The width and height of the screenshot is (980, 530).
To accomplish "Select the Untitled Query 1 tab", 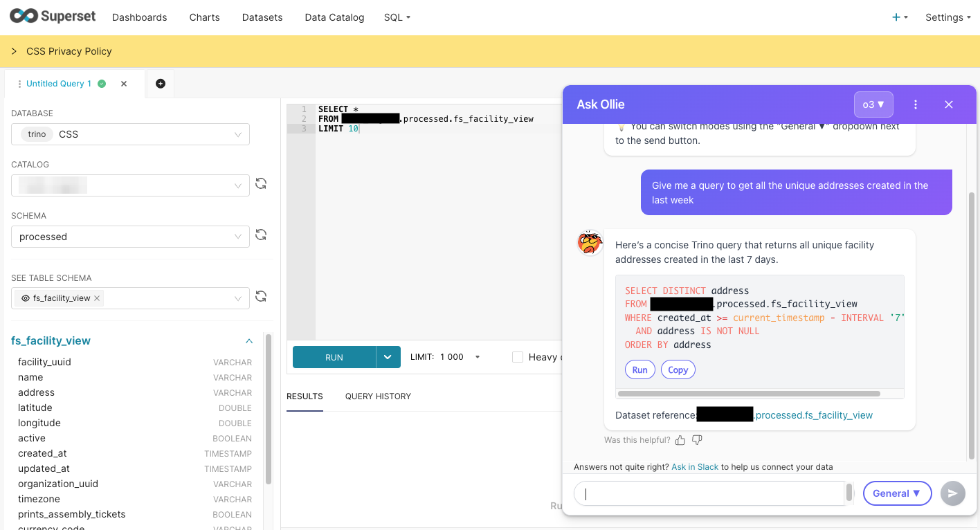I will (x=59, y=84).
